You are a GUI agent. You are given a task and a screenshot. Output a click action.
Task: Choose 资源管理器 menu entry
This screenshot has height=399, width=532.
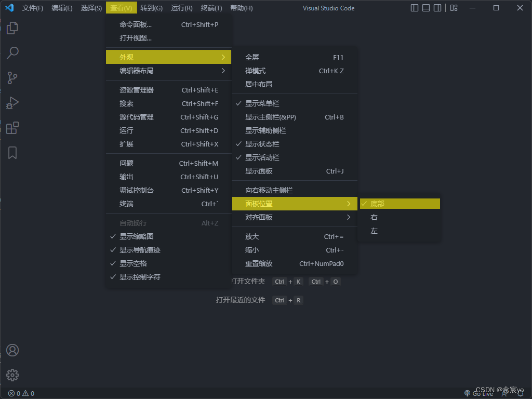coord(169,90)
